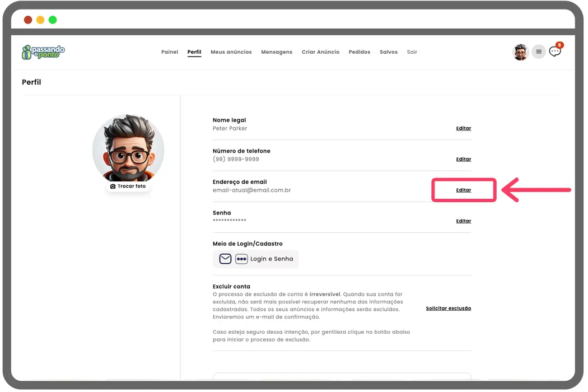Edit the Nome legal field
The image size is (588, 392).
464,128
